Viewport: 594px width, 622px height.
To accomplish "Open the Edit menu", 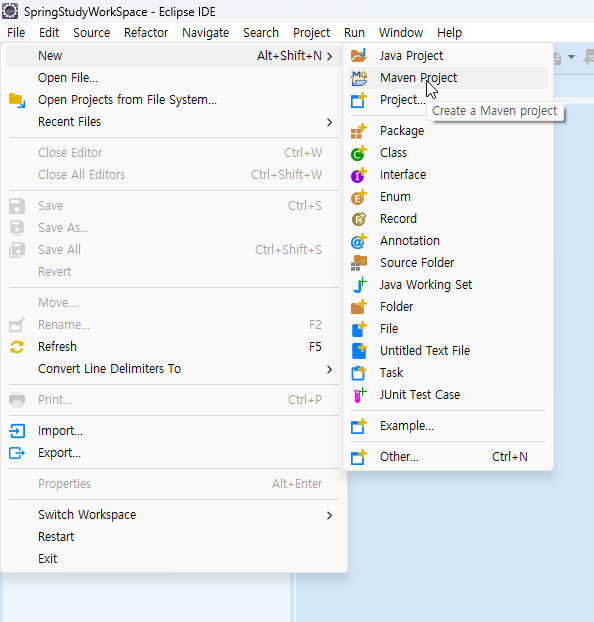I will pos(49,33).
